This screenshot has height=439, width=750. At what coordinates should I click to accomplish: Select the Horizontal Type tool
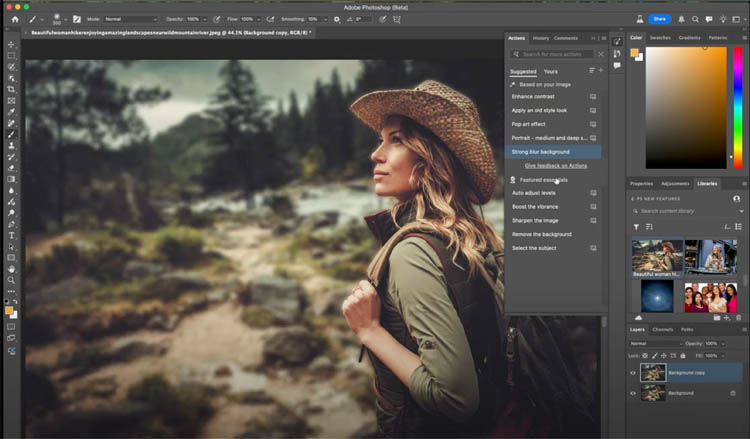(x=11, y=235)
